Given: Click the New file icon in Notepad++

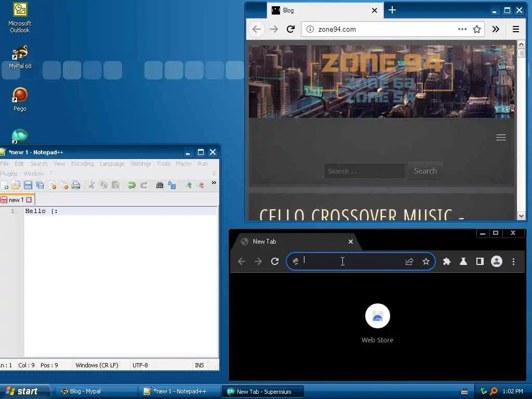Looking at the screenshot, I should (x=5, y=185).
